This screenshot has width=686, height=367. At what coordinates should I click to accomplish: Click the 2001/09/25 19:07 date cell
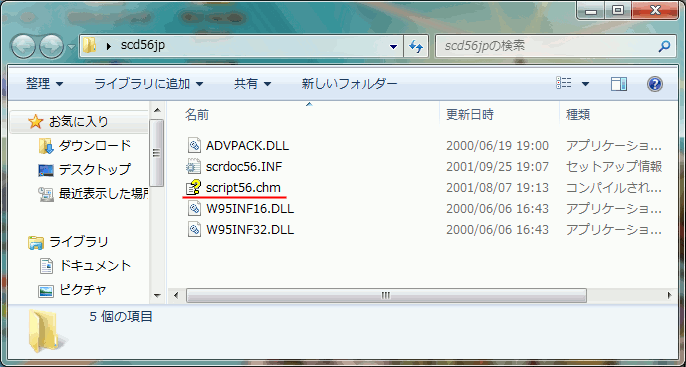(497, 167)
